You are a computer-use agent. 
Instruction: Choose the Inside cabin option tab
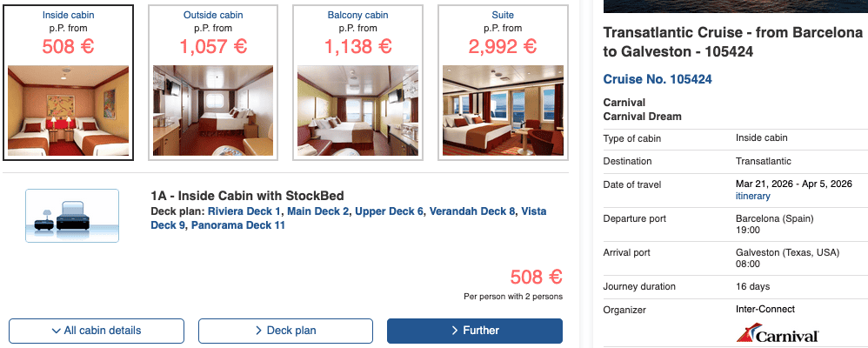click(x=70, y=15)
